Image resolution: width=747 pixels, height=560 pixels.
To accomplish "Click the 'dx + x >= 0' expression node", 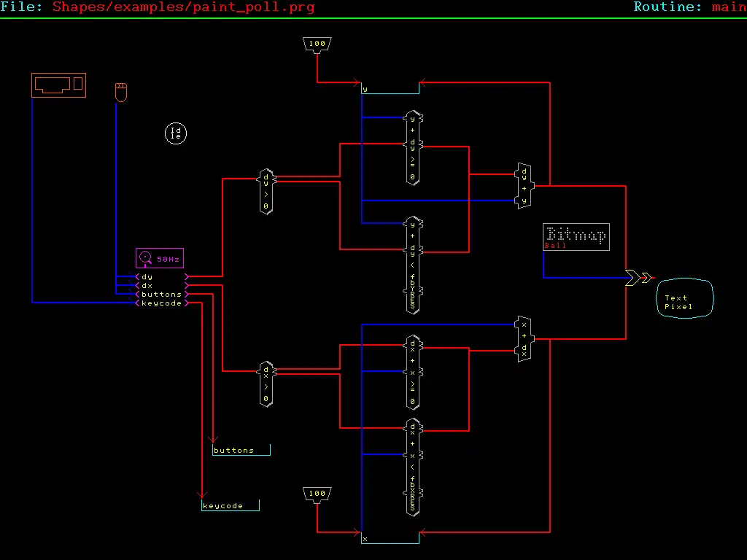I will [x=413, y=373].
